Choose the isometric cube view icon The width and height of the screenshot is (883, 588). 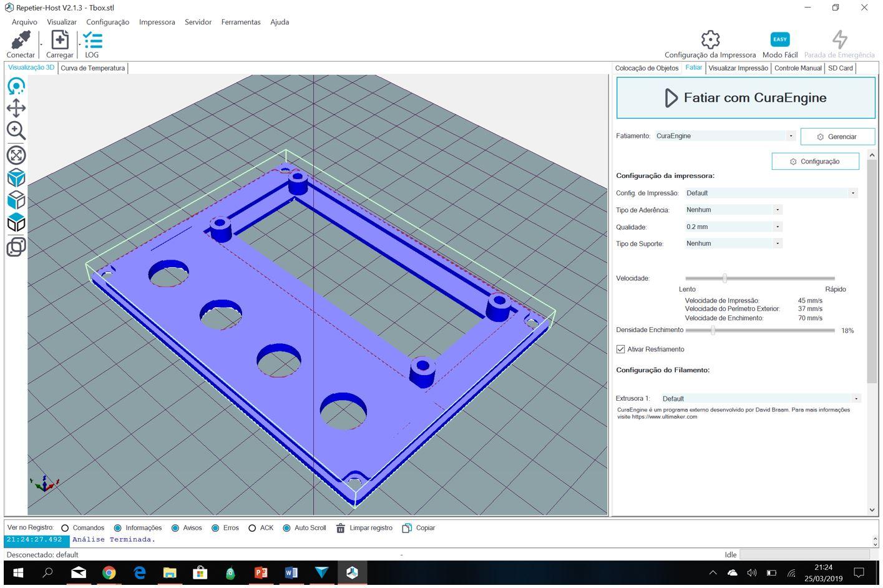(16, 178)
